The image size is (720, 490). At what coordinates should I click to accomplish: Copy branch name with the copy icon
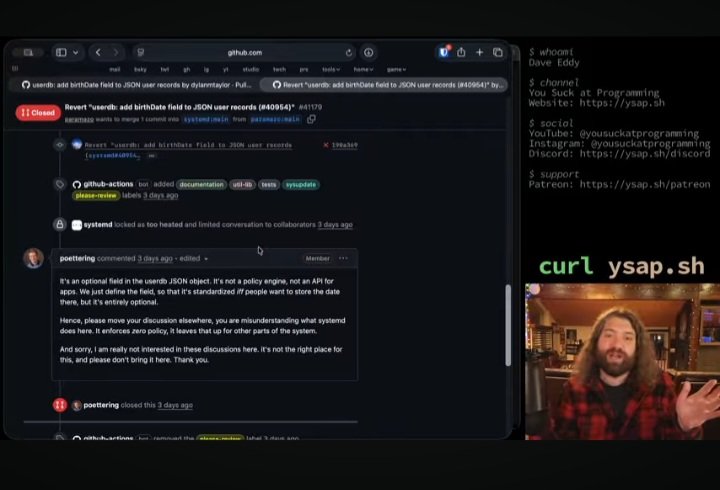pos(311,119)
